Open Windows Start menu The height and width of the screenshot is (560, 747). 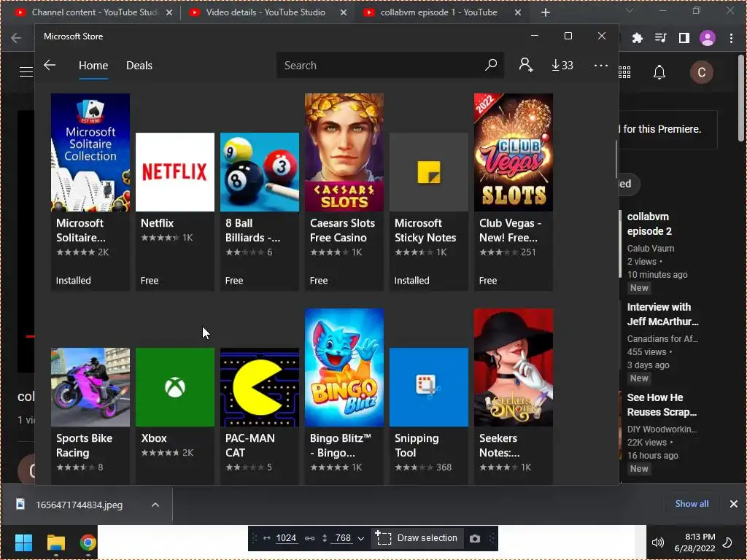23,542
